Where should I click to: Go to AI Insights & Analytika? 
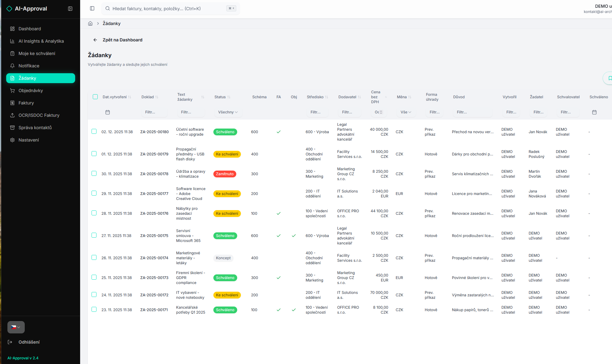click(41, 41)
